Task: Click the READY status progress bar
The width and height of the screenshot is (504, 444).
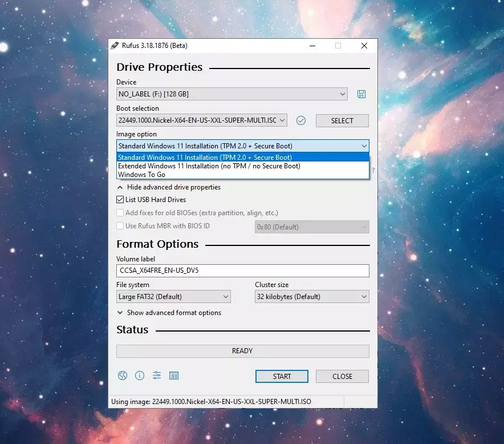Action: point(243,351)
